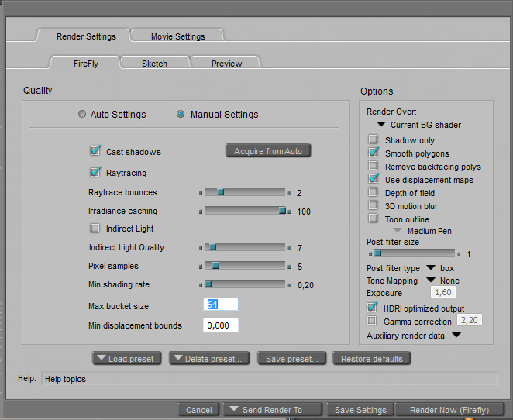Click the Pixel samples value 5

click(300, 267)
